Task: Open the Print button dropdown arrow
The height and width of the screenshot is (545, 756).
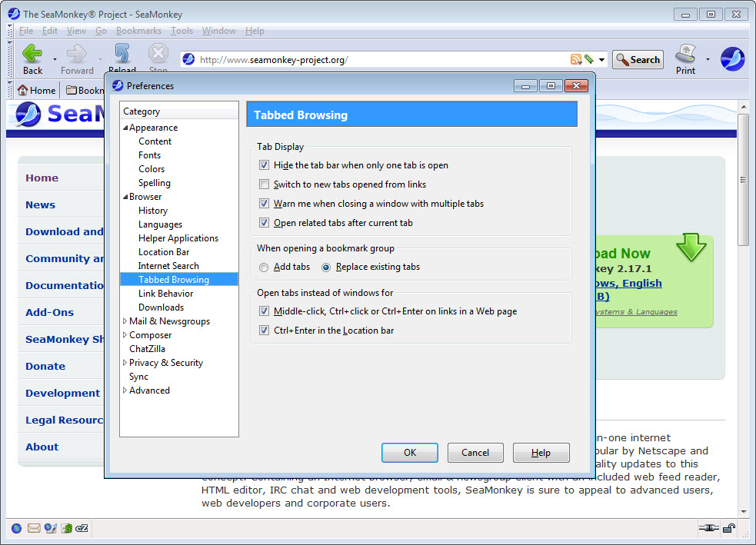Action: [708, 59]
